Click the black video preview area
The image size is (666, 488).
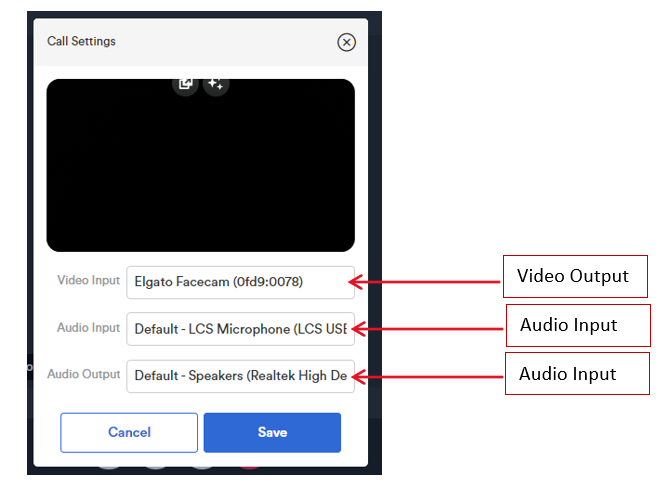[x=200, y=165]
